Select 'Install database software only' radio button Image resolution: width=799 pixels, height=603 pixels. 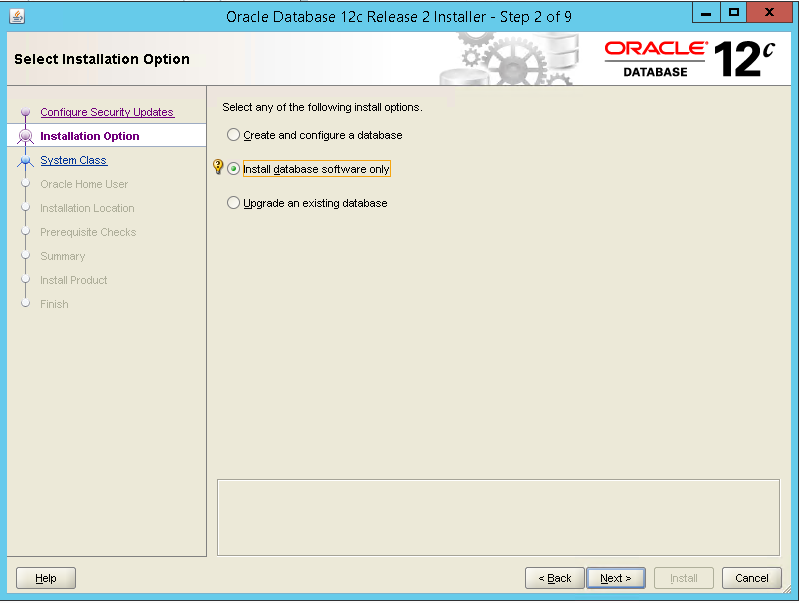point(233,169)
